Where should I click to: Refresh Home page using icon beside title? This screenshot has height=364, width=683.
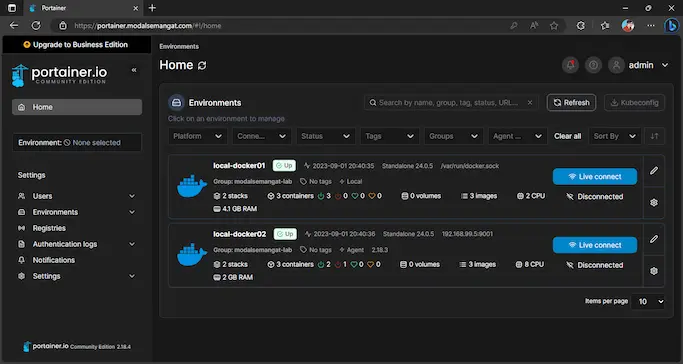[x=202, y=65]
